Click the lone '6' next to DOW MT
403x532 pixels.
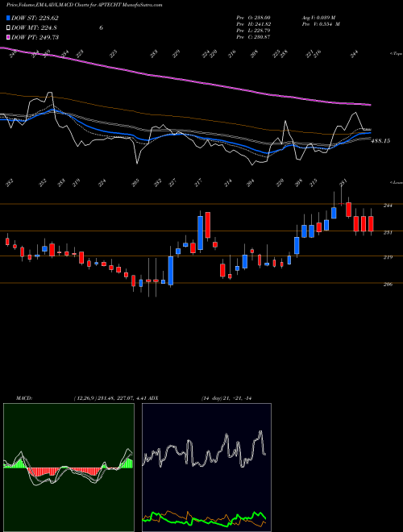pyautogui.click(x=101, y=27)
